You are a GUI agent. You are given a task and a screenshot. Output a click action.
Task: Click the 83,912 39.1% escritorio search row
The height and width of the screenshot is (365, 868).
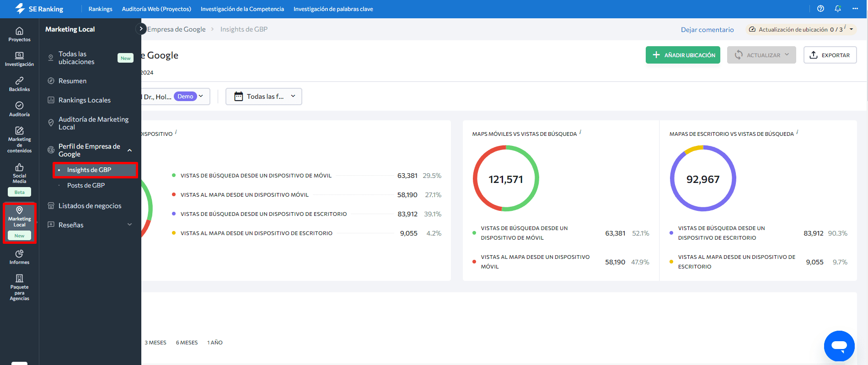point(306,214)
